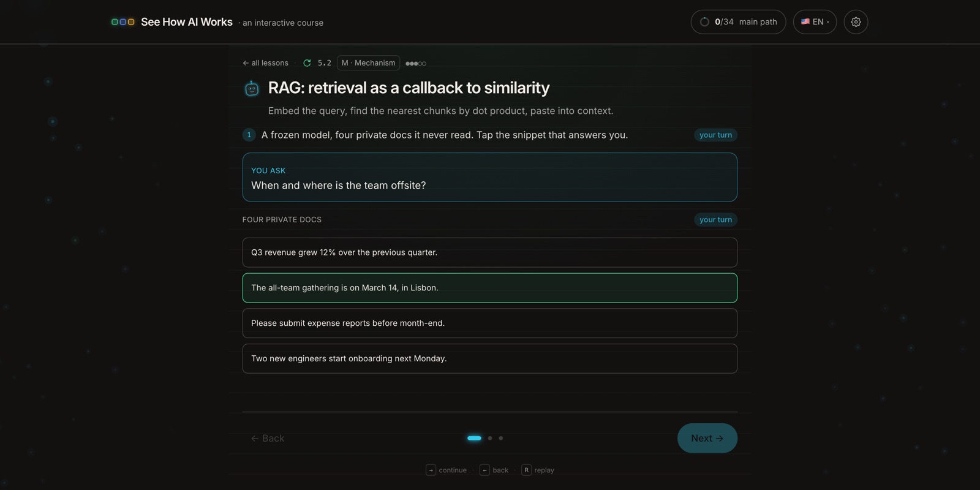Screen dimensions: 980x490
Task: Click the an interactive course tagline
Action: [x=283, y=23]
